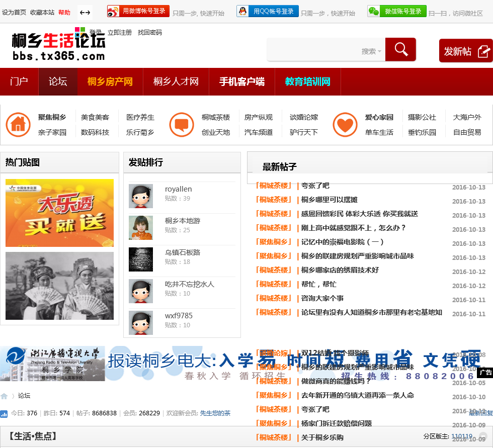
Task: Click new member 先生您的茶 link
Action: click(215, 413)
